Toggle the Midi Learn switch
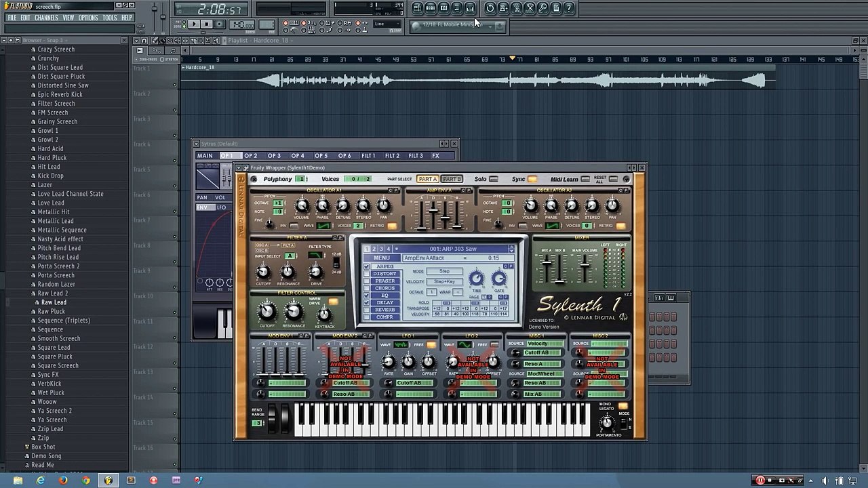The image size is (868, 488). 585,179
